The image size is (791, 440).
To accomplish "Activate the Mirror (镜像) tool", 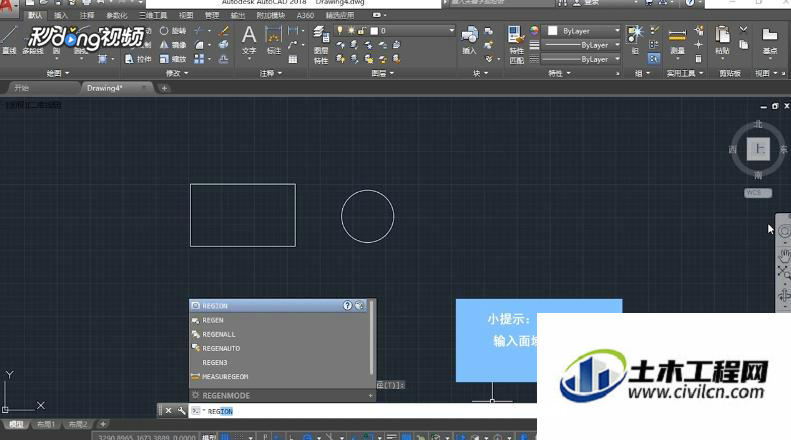I will [173, 45].
